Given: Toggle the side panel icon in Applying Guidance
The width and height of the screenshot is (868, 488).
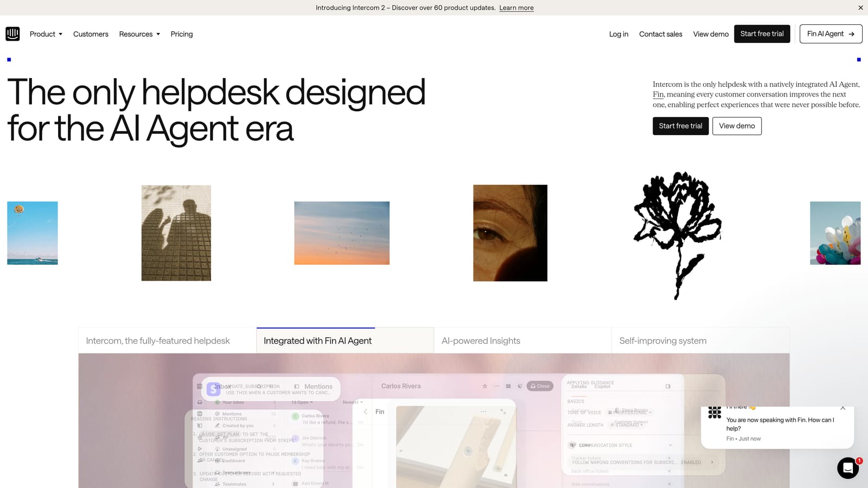Looking at the screenshot, I should tap(668, 386).
